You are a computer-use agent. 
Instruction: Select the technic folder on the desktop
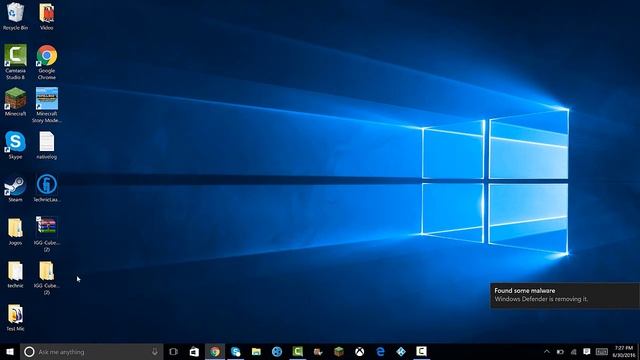pos(15,275)
